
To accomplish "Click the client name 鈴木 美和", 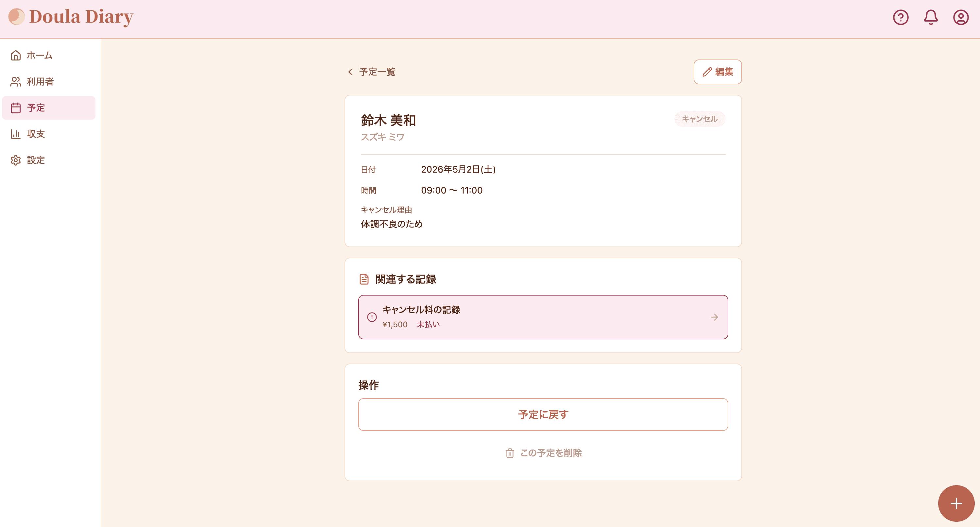I will (x=388, y=120).
